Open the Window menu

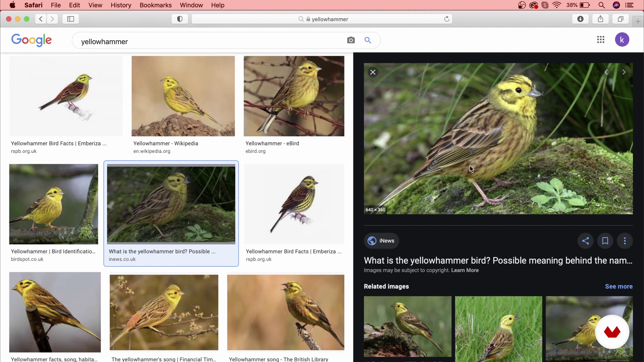(191, 5)
